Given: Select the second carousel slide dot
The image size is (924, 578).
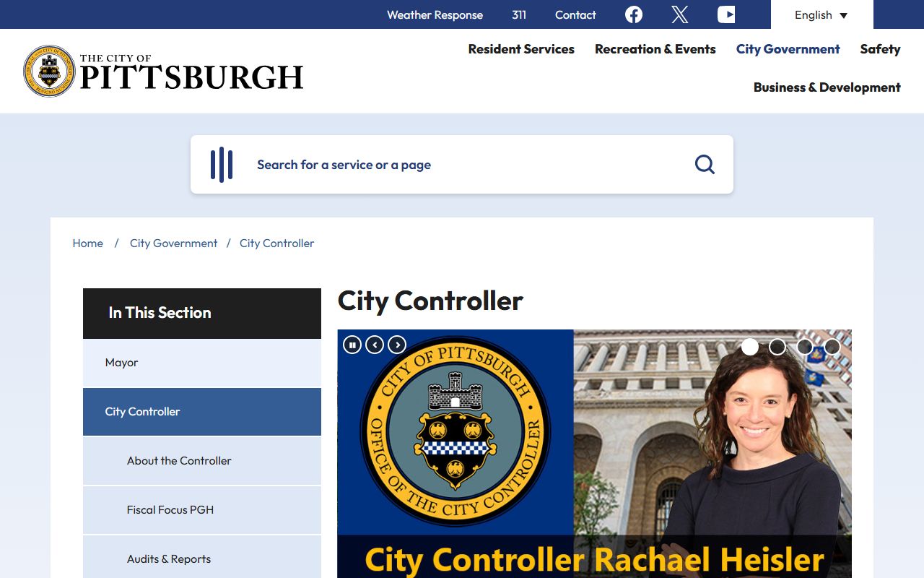Looking at the screenshot, I should coord(777,347).
